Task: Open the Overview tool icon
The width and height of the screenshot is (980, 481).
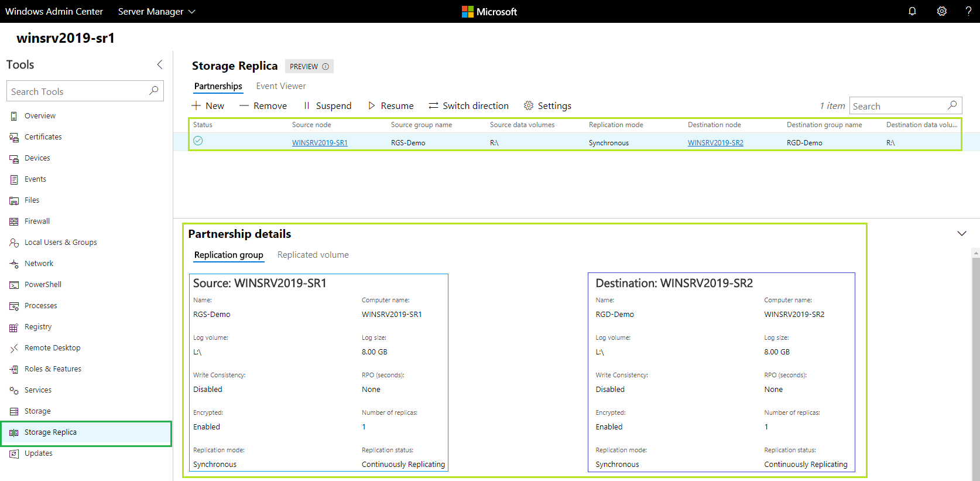Action: (14, 116)
